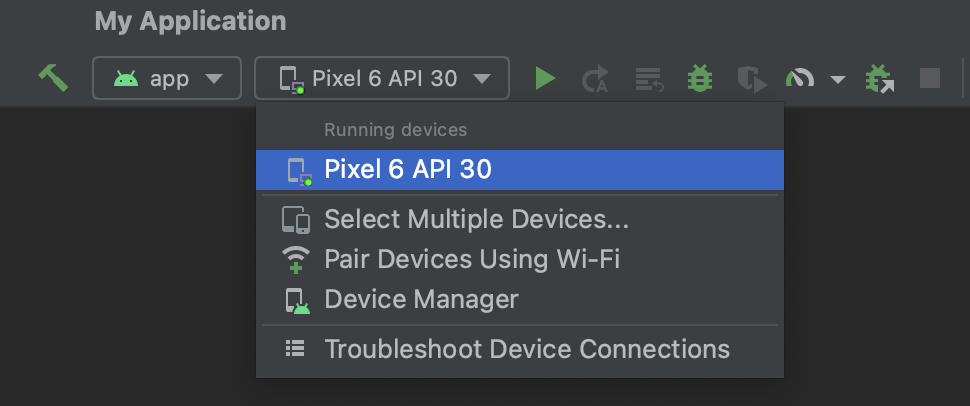Image resolution: width=970 pixels, height=406 pixels.
Task: Expand the profiler options arrow
Action: [838, 79]
